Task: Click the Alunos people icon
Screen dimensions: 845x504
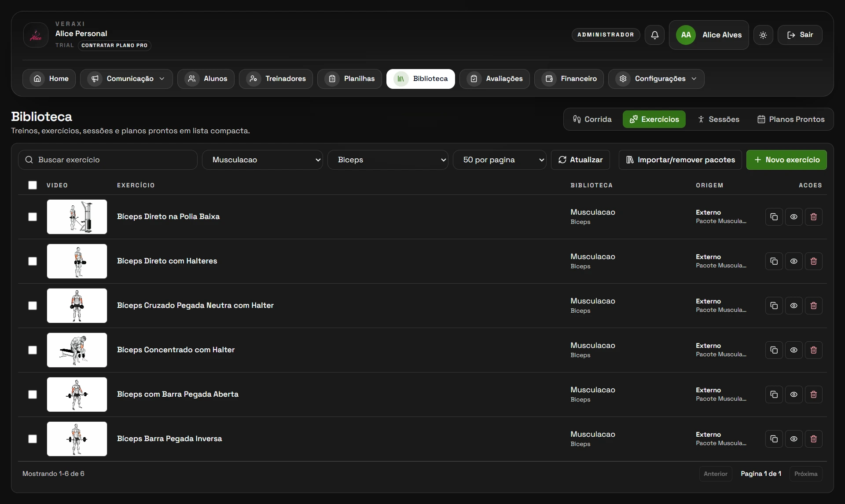Action: tap(192, 79)
